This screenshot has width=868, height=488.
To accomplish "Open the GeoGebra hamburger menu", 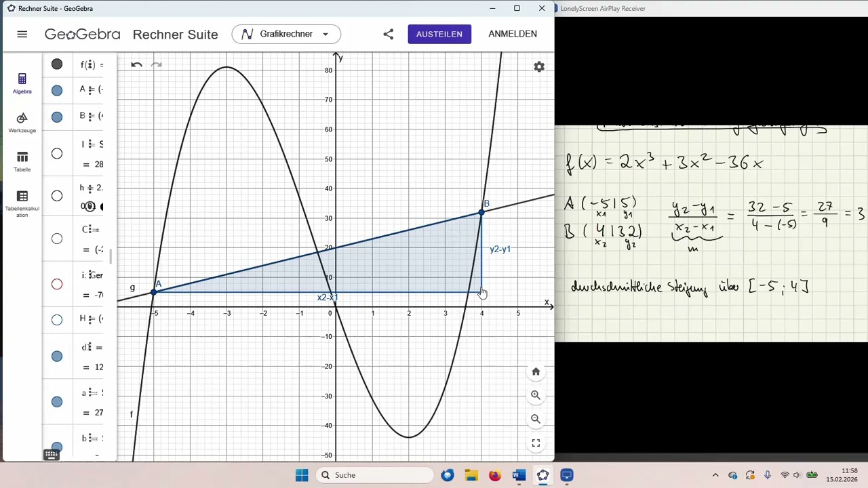I will tap(22, 34).
